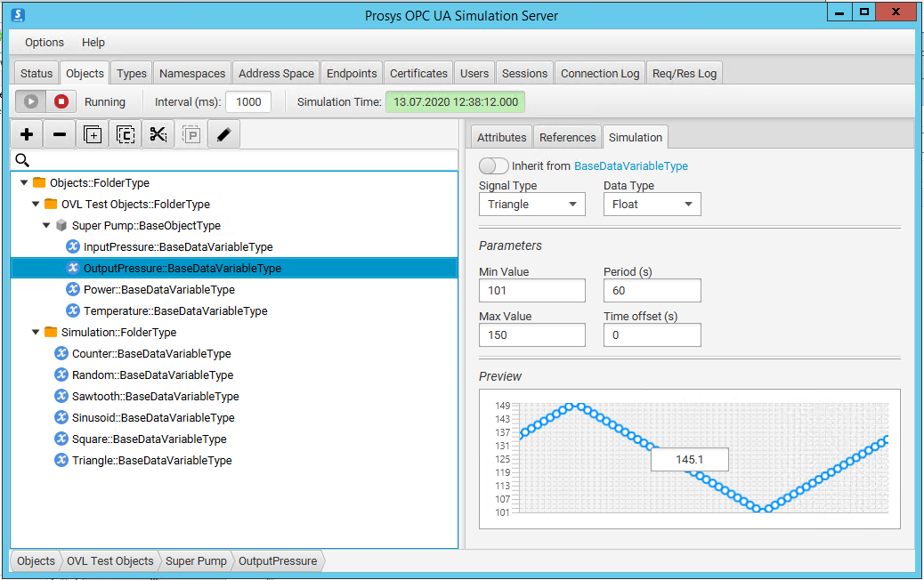Open the Address Space tab
The height and width of the screenshot is (580, 924).
click(276, 73)
